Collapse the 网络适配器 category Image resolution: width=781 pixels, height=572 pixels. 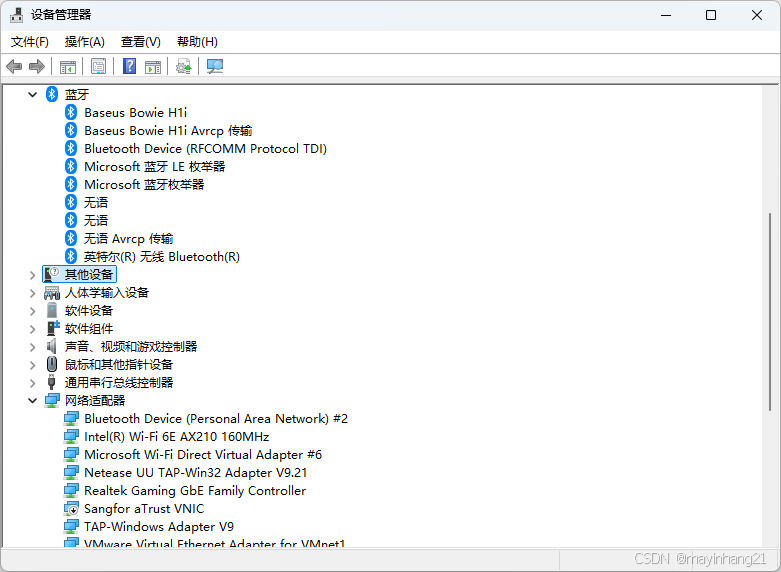[x=32, y=401]
